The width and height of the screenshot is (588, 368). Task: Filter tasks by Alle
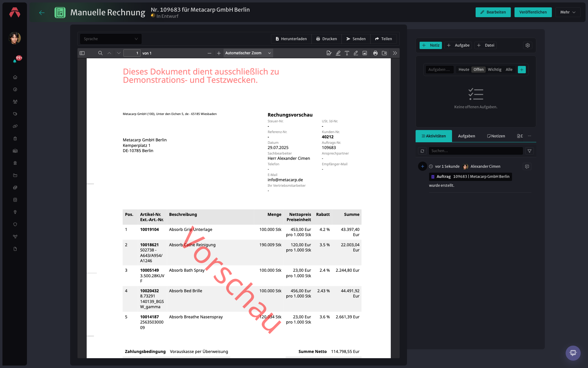(x=509, y=70)
